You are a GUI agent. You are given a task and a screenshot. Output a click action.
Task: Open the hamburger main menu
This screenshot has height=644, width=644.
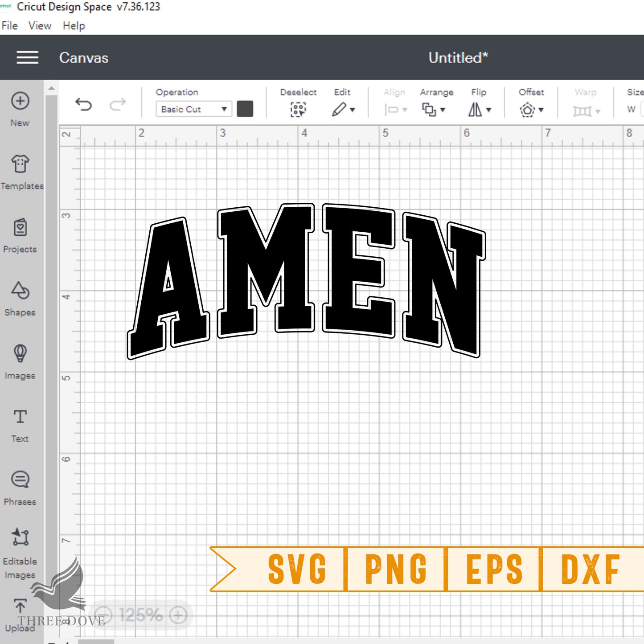pos(27,57)
